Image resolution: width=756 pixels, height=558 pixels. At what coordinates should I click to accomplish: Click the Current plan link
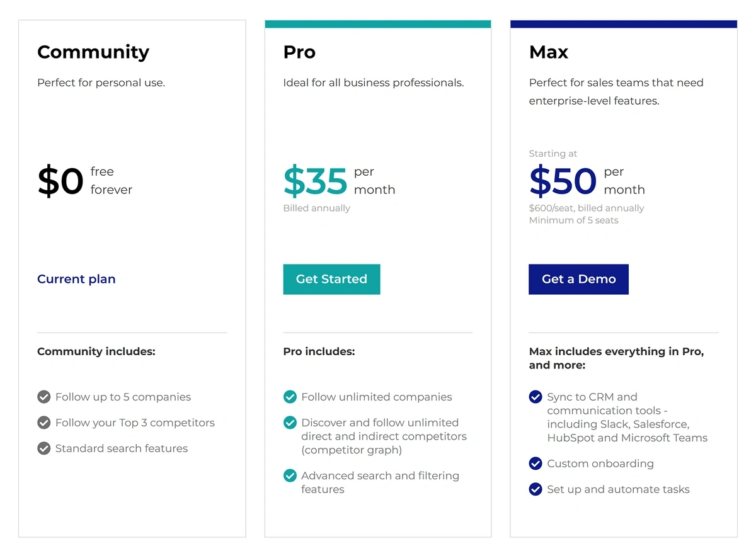point(76,279)
